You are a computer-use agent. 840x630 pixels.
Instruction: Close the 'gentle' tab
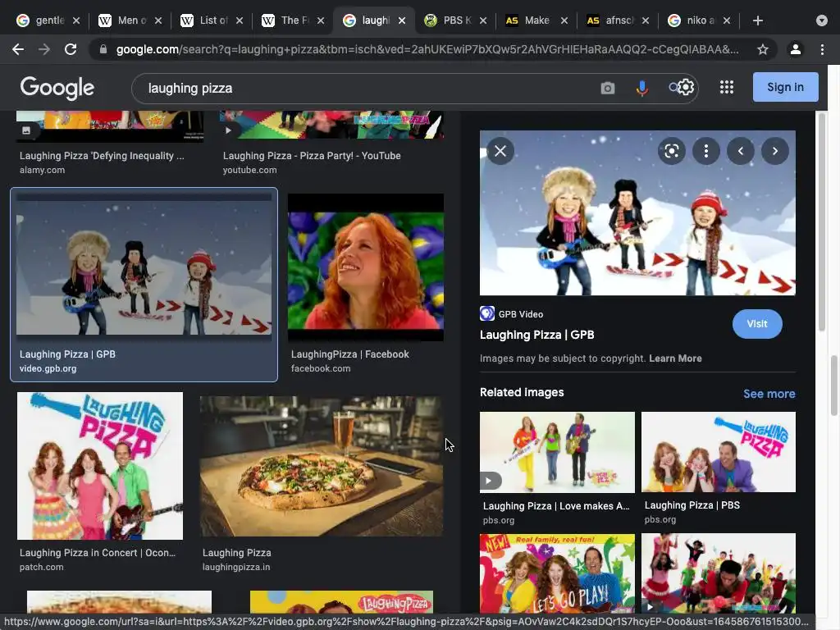click(x=76, y=21)
